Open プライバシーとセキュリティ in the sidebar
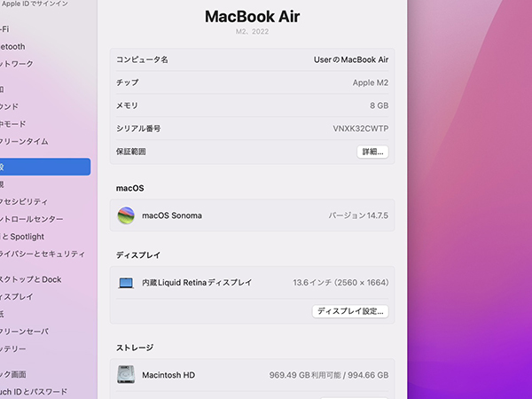 coord(43,254)
